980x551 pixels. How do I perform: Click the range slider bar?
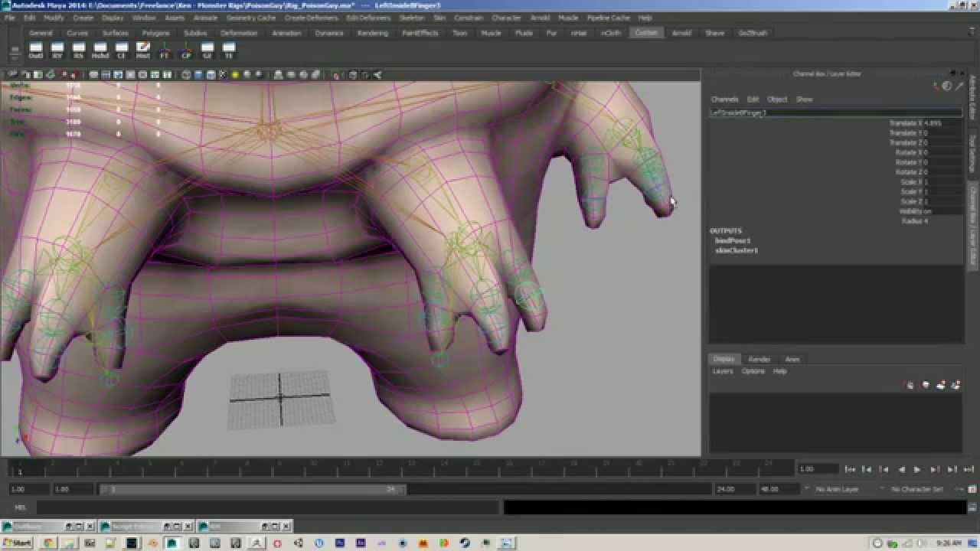click(x=253, y=489)
